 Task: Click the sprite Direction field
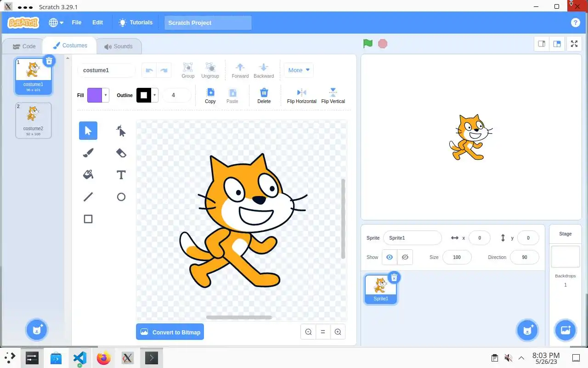[525, 257]
